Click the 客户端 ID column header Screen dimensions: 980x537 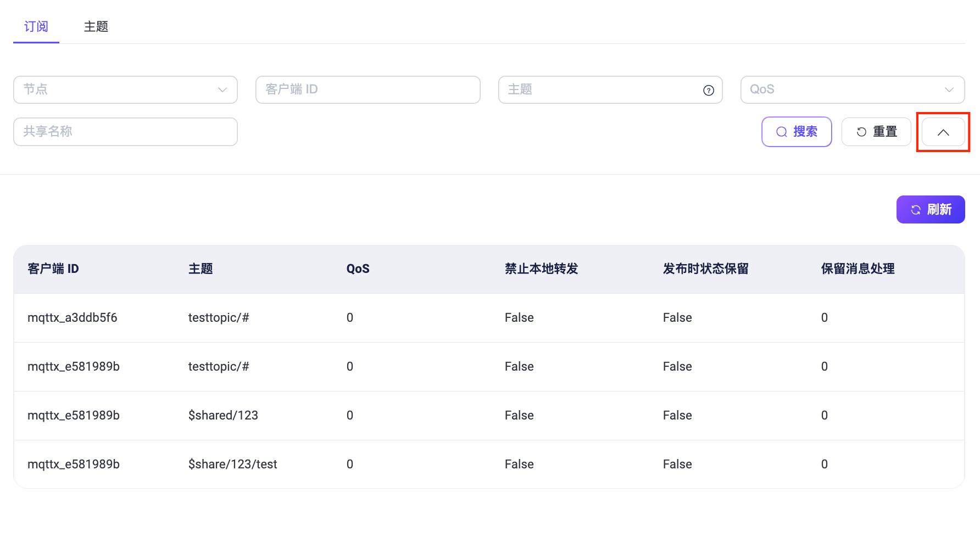53,269
